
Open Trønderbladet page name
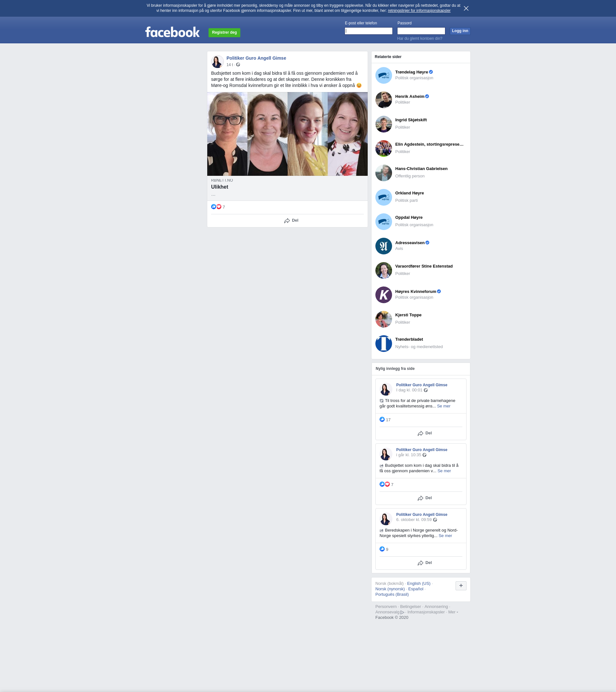point(409,339)
